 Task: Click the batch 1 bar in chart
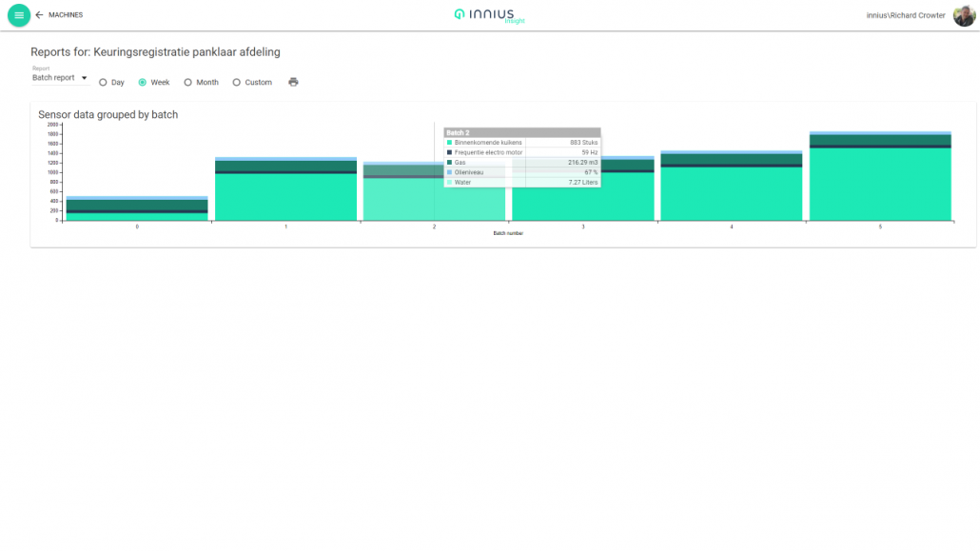[x=285, y=188]
